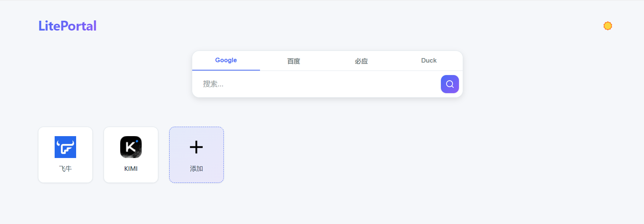644x224 pixels.
Task: Click the LitePortal logo title
Action: (67, 26)
